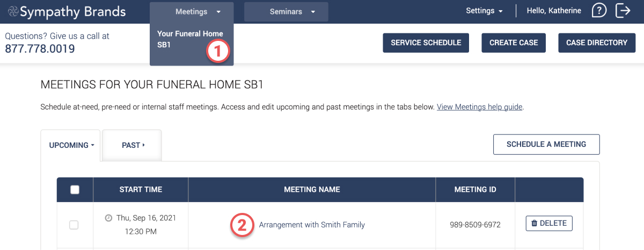
Task: Open the Settings dropdown
Action: click(x=484, y=11)
